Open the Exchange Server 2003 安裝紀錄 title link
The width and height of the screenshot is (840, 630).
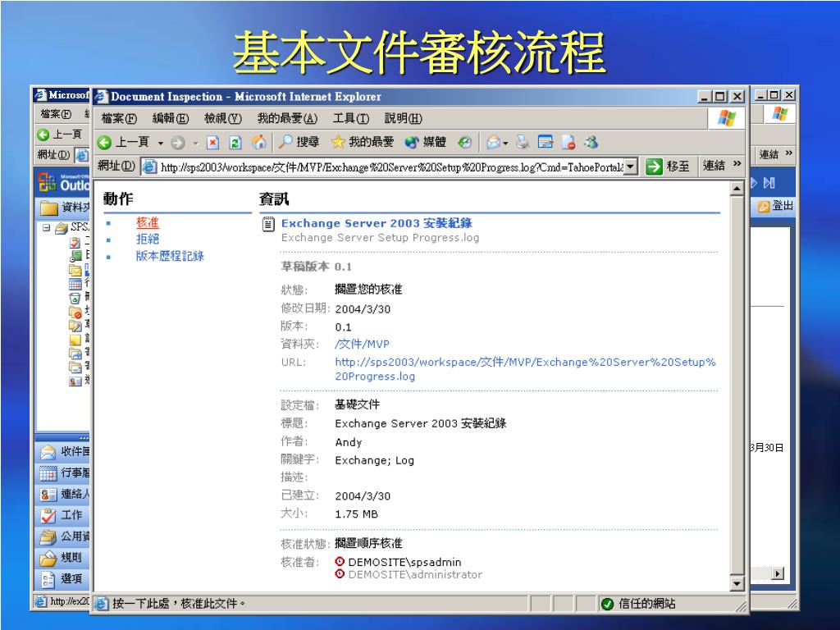pyautogui.click(x=377, y=223)
